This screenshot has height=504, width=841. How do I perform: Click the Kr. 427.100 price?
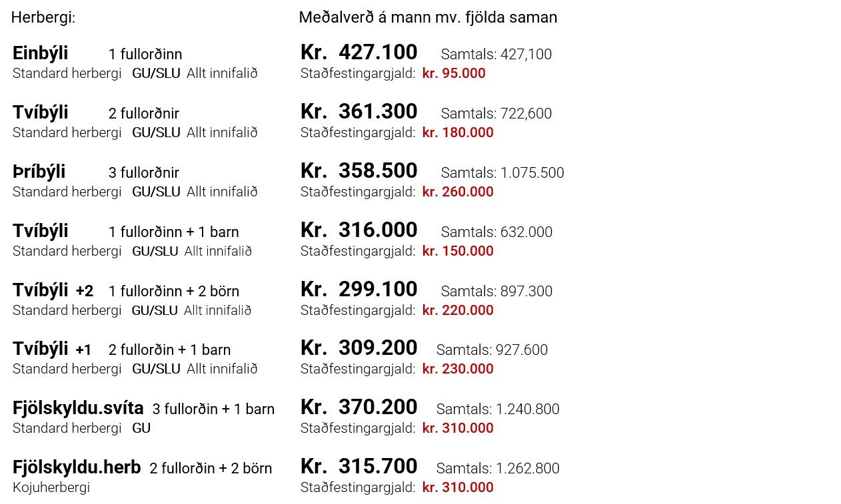pyautogui.click(x=359, y=52)
